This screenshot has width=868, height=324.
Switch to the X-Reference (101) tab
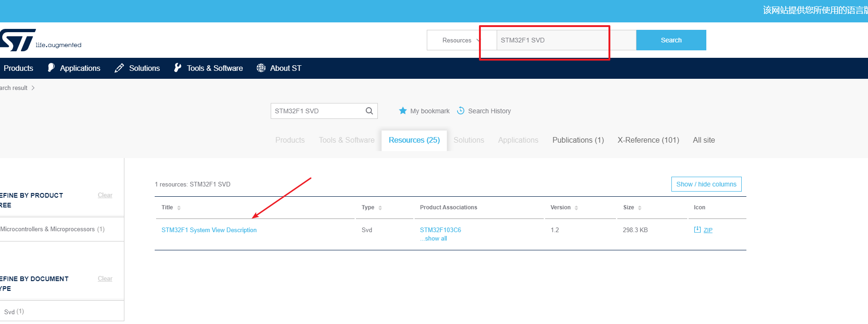[648, 140]
